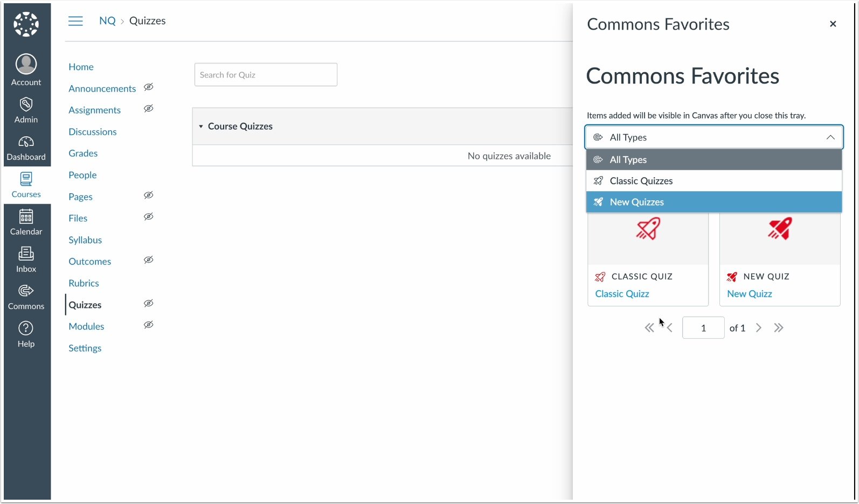The image size is (859, 504).
Task: Open Outcomes in course navigation
Action: click(x=89, y=262)
